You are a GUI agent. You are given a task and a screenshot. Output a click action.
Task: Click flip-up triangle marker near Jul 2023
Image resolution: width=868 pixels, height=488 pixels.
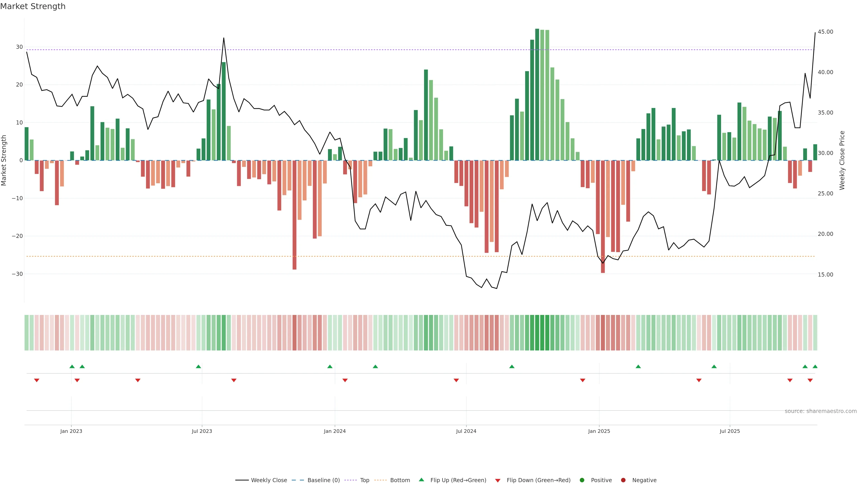pos(198,366)
